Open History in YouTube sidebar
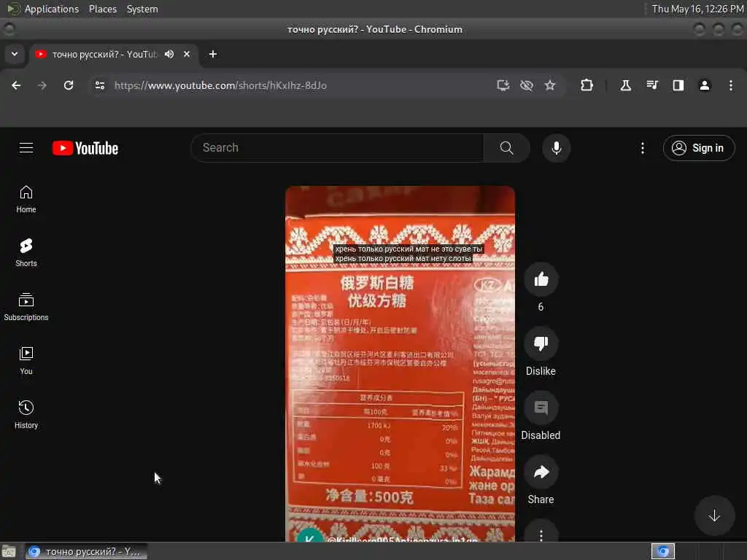 point(26,415)
